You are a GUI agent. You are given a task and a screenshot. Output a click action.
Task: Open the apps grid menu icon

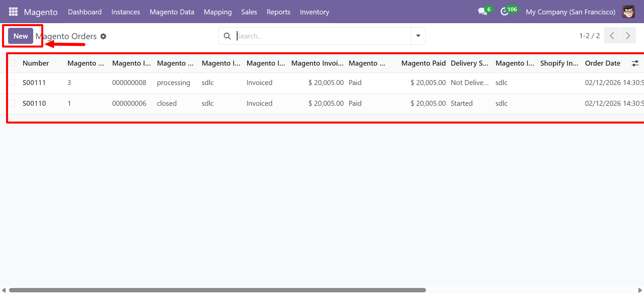(13, 12)
